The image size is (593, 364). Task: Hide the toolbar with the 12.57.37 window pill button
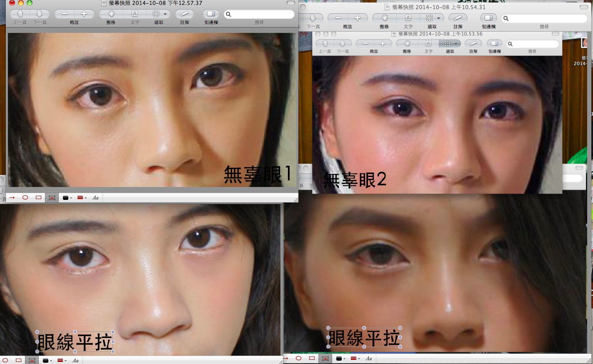point(291,3)
